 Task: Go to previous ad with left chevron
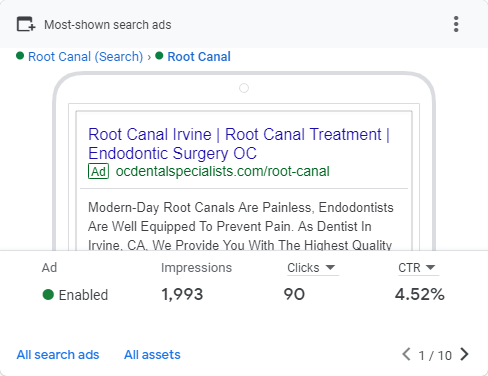pyautogui.click(x=406, y=354)
